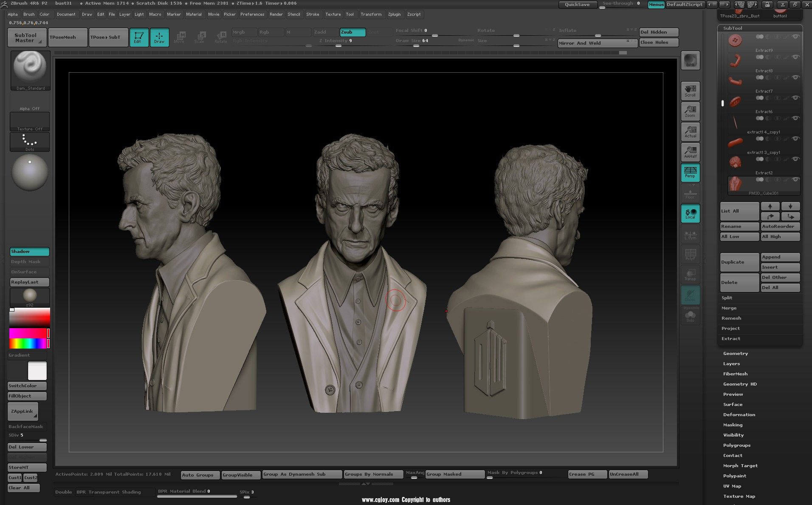Open the Alpha menu
The image size is (812, 505).
(13, 14)
